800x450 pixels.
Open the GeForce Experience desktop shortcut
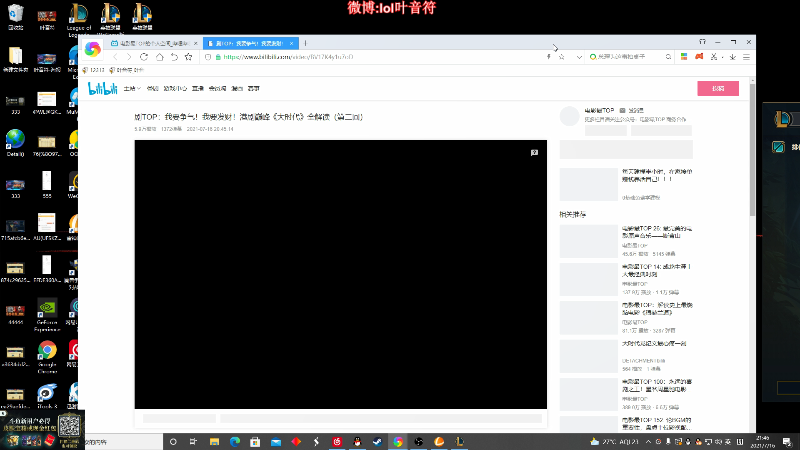click(47, 315)
